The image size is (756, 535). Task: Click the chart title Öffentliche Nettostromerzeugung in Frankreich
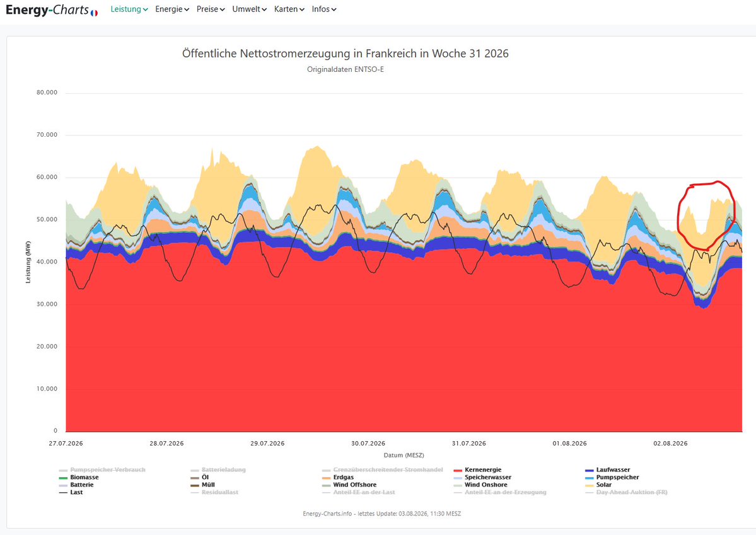click(346, 54)
